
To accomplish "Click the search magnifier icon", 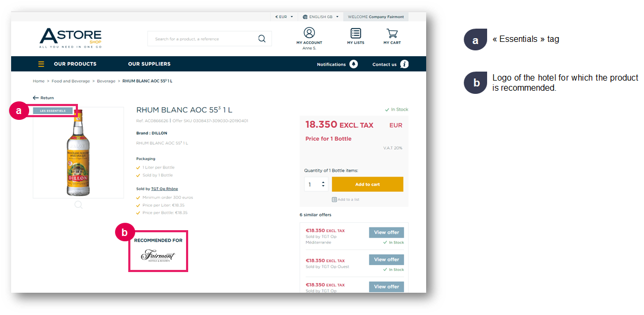I will [262, 39].
